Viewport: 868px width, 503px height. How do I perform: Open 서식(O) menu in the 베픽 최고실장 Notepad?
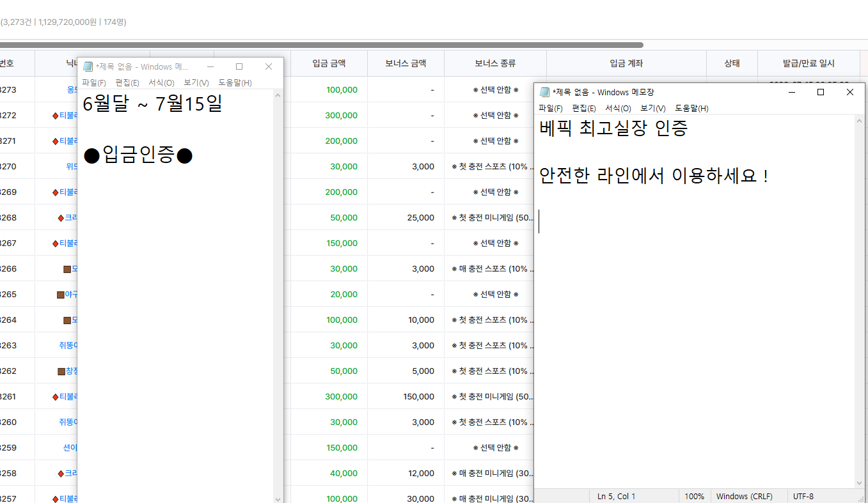pyautogui.click(x=618, y=109)
